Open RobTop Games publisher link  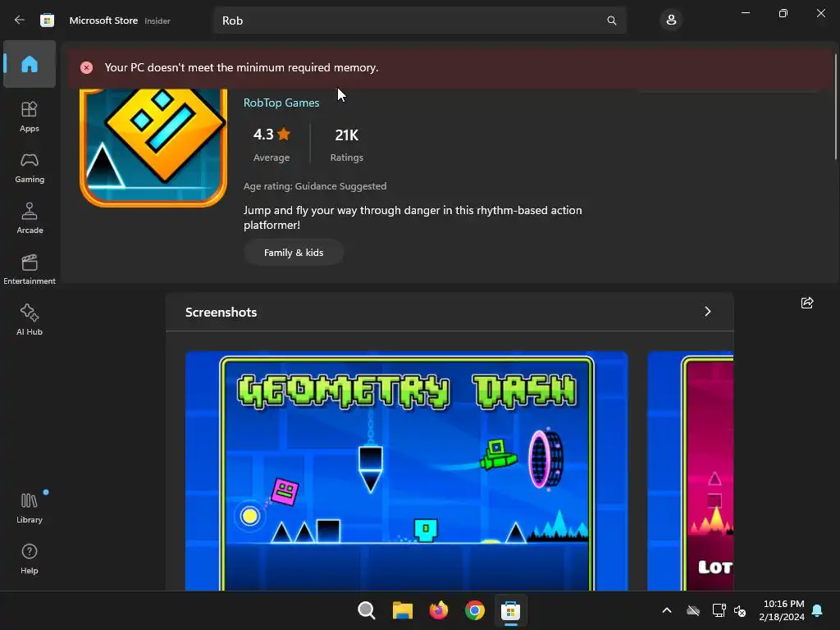tap(281, 103)
